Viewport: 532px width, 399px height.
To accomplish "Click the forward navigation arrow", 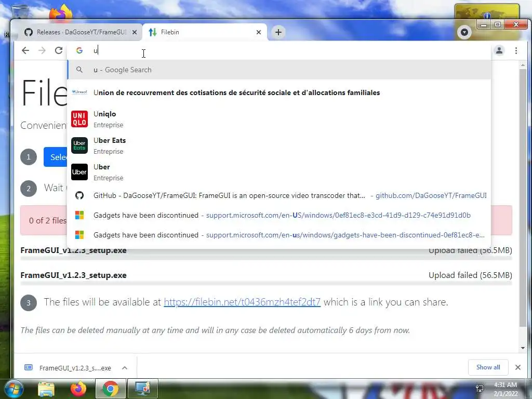I will pos(42,50).
